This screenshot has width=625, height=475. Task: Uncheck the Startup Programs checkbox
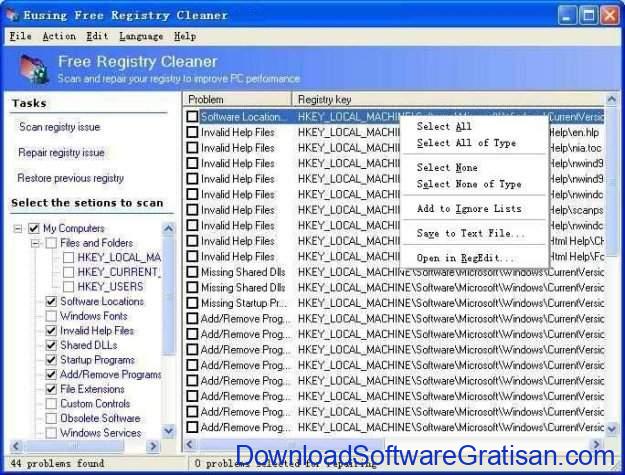point(51,360)
